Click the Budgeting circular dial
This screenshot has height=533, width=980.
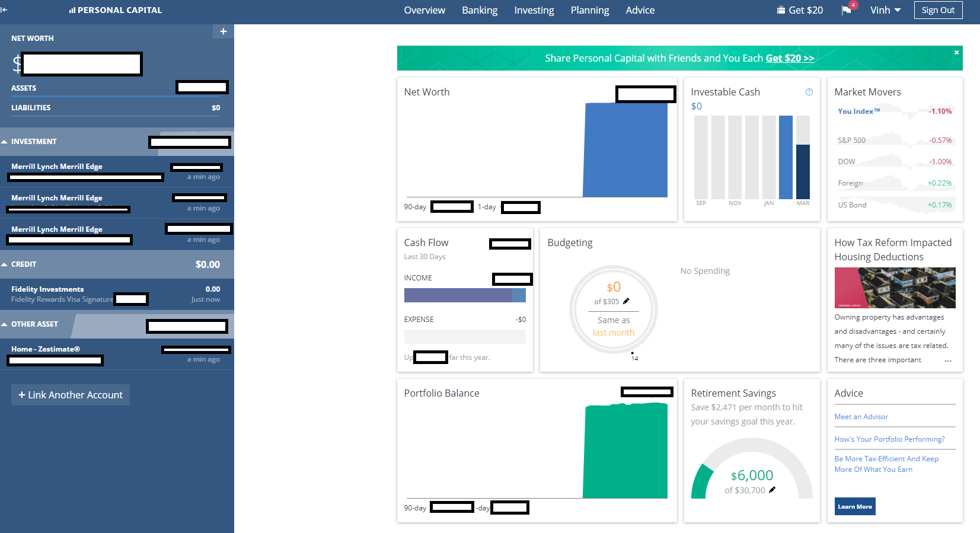tap(614, 309)
